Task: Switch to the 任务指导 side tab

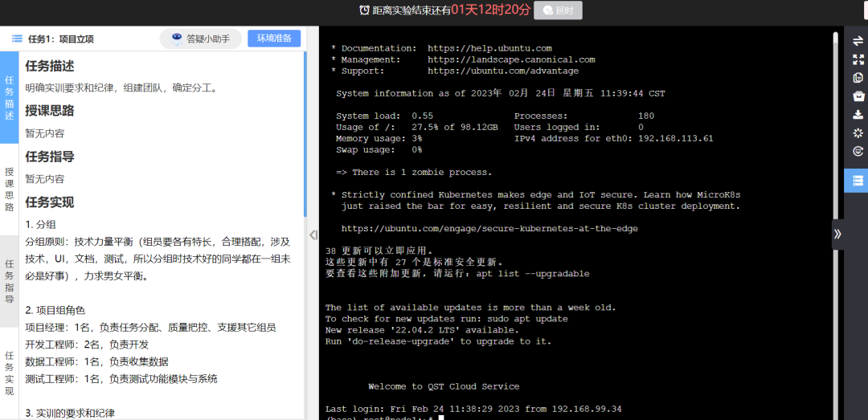Action: pyautogui.click(x=10, y=281)
